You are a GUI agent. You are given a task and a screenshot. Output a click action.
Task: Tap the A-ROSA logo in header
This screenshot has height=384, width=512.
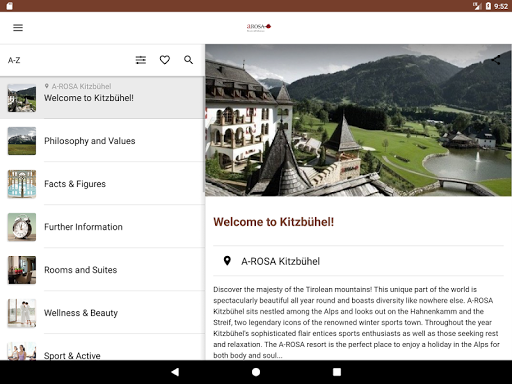point(259,27)
